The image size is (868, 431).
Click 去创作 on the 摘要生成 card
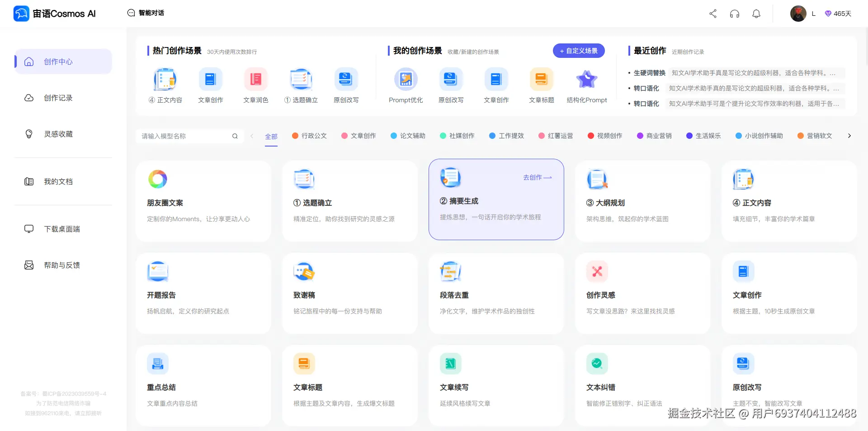pyautogui.click(x=538, y=178)
